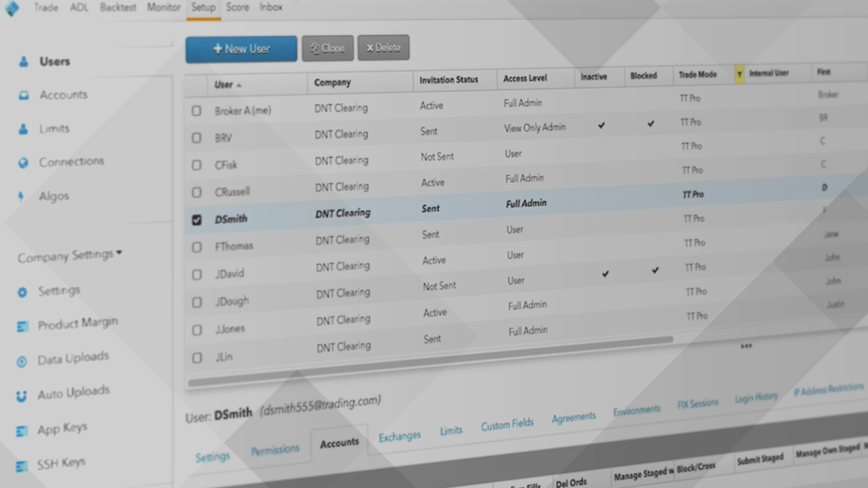Click the New User button
Viewport: 868px width, 488px height.
241,49
